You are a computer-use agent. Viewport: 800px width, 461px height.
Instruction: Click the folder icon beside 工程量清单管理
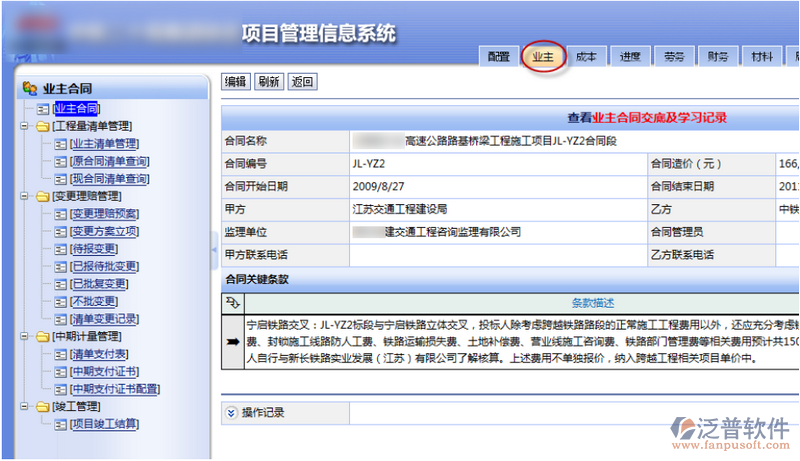42,127
